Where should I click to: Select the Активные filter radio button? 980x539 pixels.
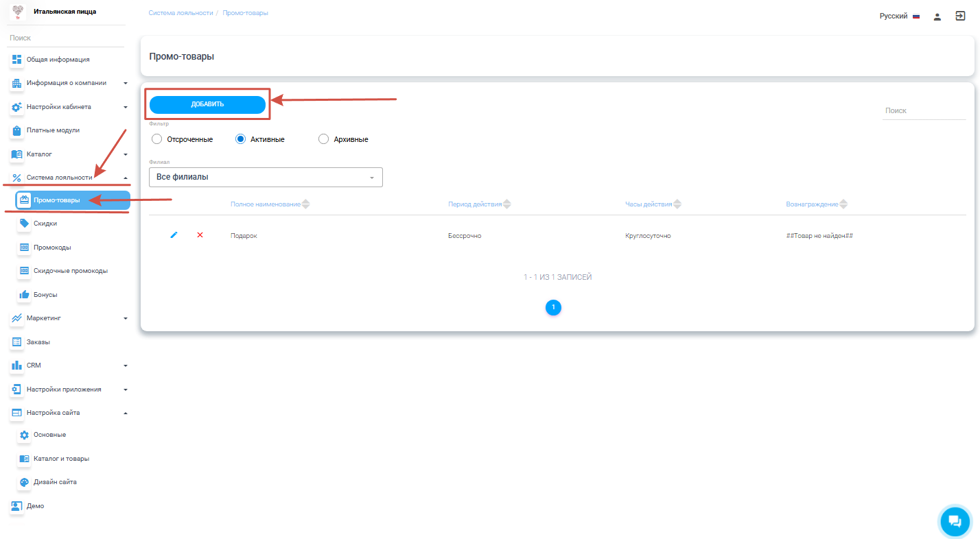pos(240,139)
